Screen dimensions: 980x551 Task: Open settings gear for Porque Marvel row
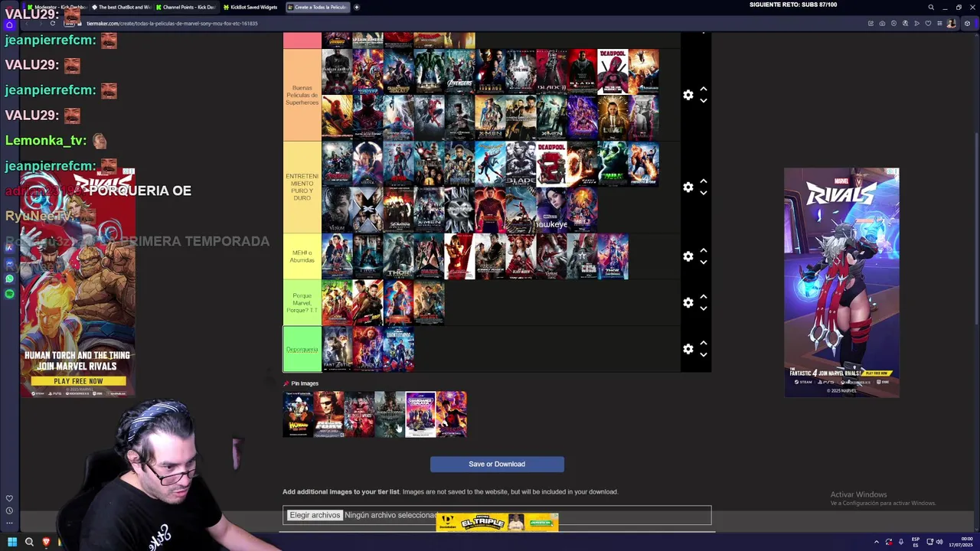pos(688,302)
